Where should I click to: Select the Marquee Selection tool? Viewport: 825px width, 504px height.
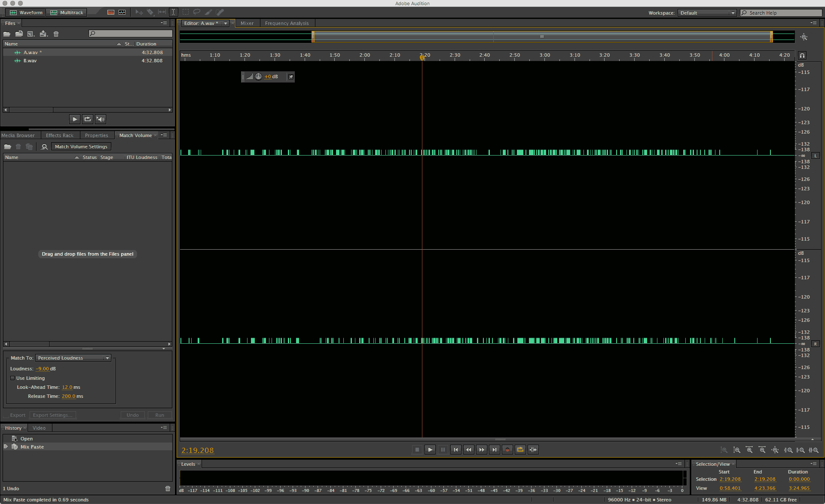click(186, 12)
